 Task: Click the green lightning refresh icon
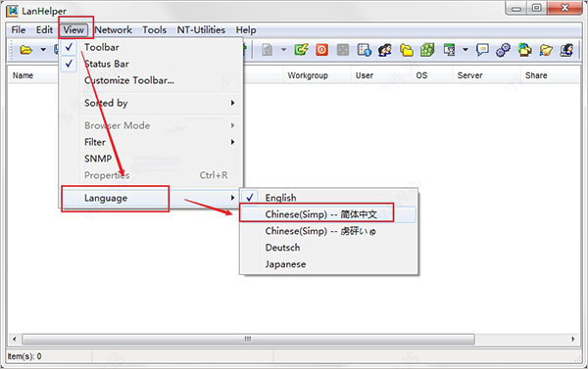(x=301, y=50)
